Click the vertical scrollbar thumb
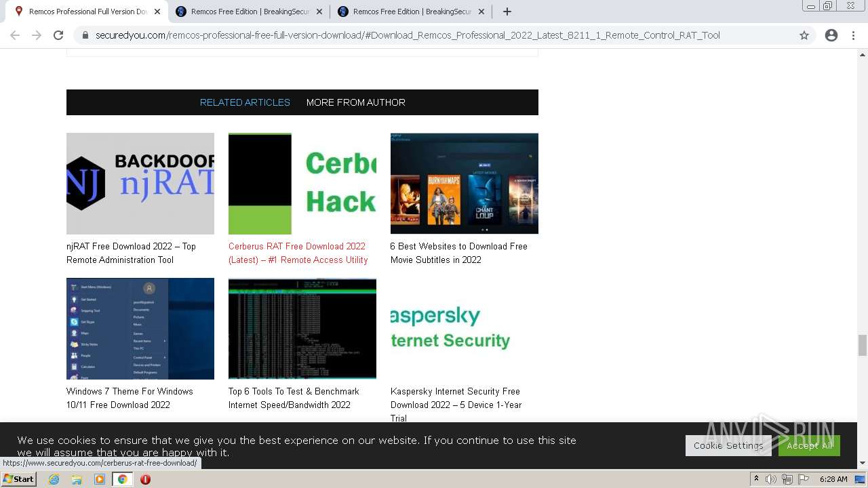Viewport: 868px width, 488px height. pos(863,345)
